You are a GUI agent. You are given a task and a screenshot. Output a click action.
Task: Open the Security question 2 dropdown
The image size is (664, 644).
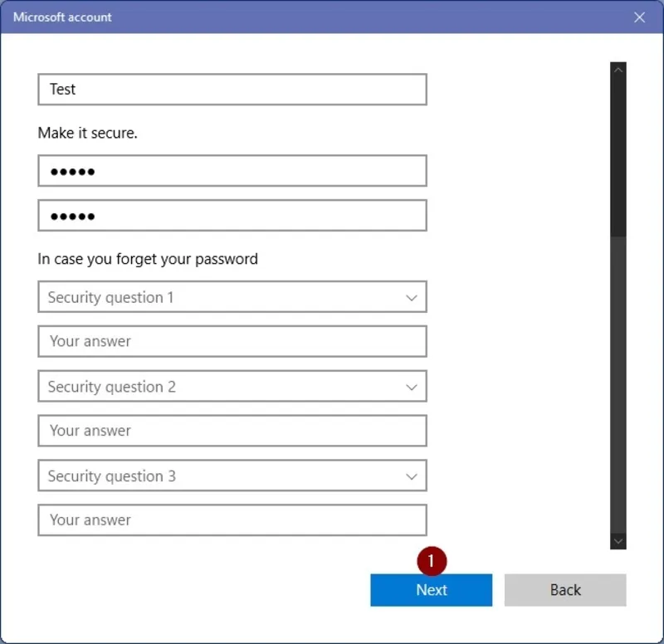[x=232, y=387]
